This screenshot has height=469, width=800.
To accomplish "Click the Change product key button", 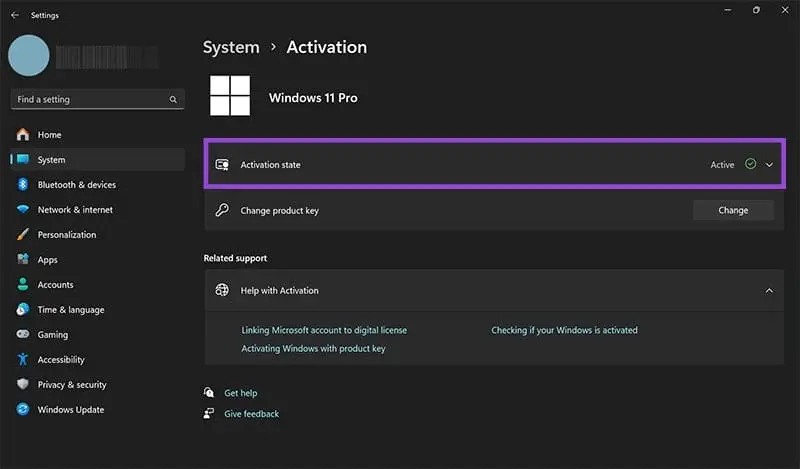I will 733,210.
